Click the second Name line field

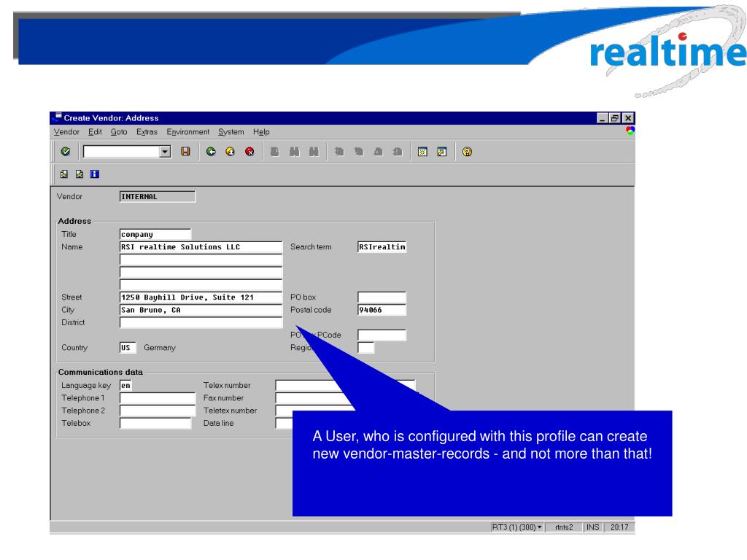click(201, 260)
